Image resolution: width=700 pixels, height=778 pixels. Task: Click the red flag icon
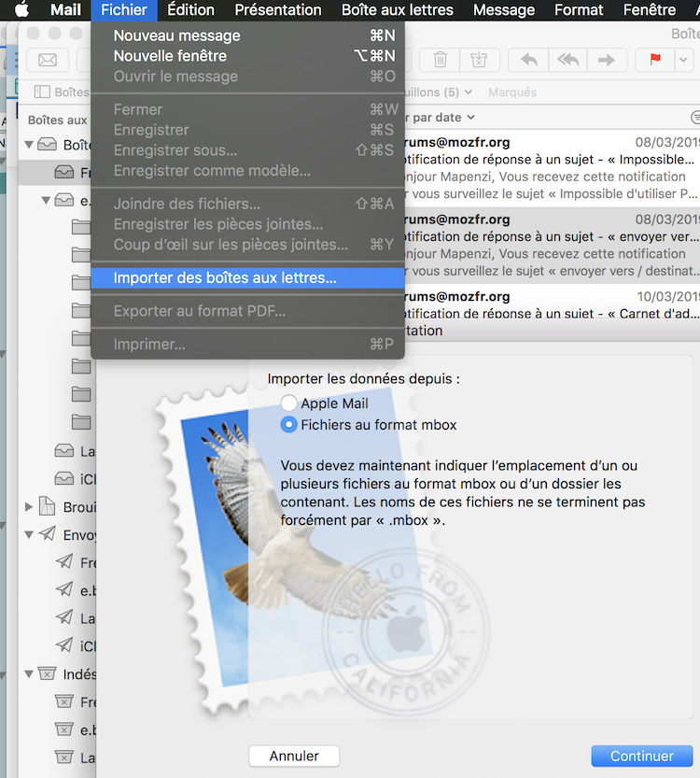(x=655, y=60)
